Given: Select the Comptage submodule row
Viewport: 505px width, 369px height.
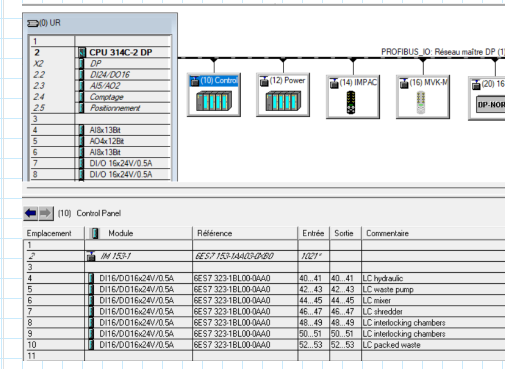Looking at the screenshot, I should tap(100, 97).
